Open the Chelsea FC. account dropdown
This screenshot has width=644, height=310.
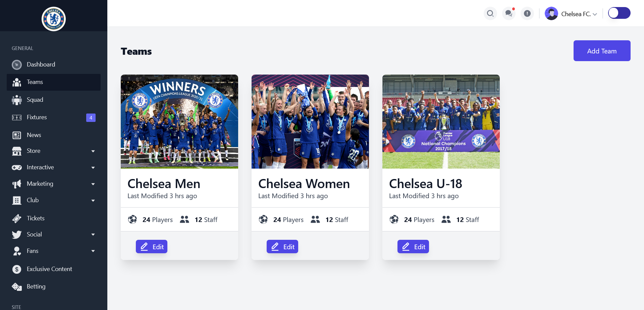572,14
